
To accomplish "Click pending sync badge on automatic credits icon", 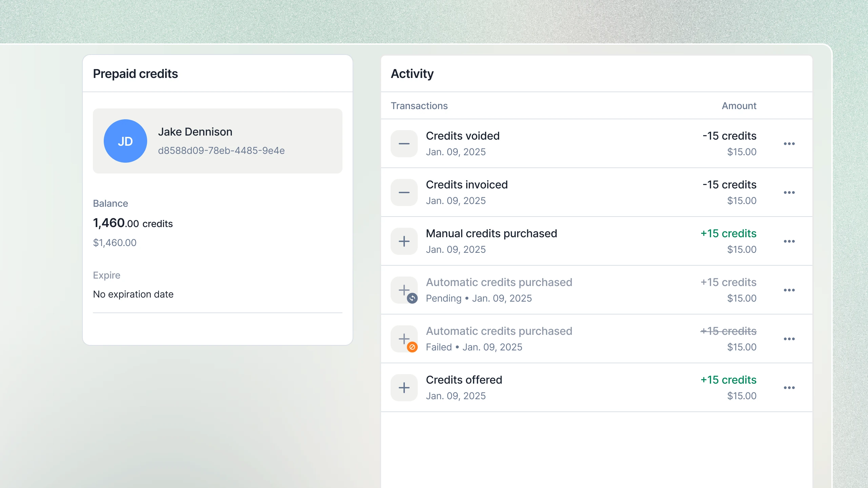I will click(x=412, y=298).
